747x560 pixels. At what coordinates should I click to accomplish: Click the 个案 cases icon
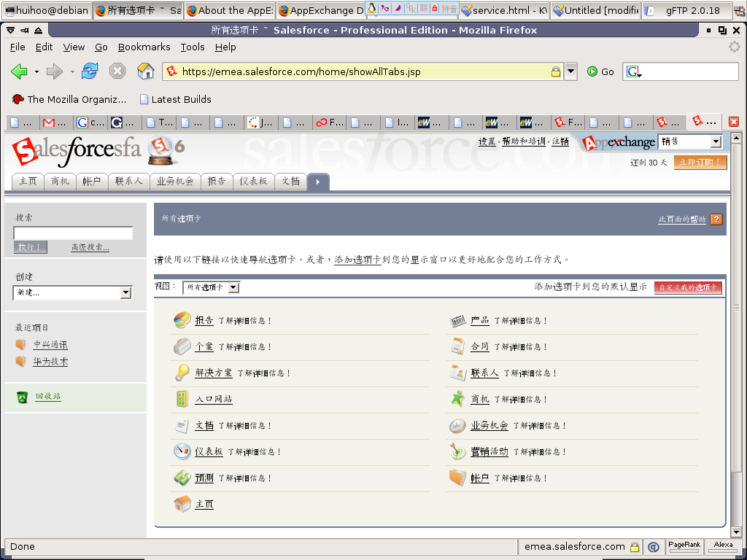coord(182,346)
